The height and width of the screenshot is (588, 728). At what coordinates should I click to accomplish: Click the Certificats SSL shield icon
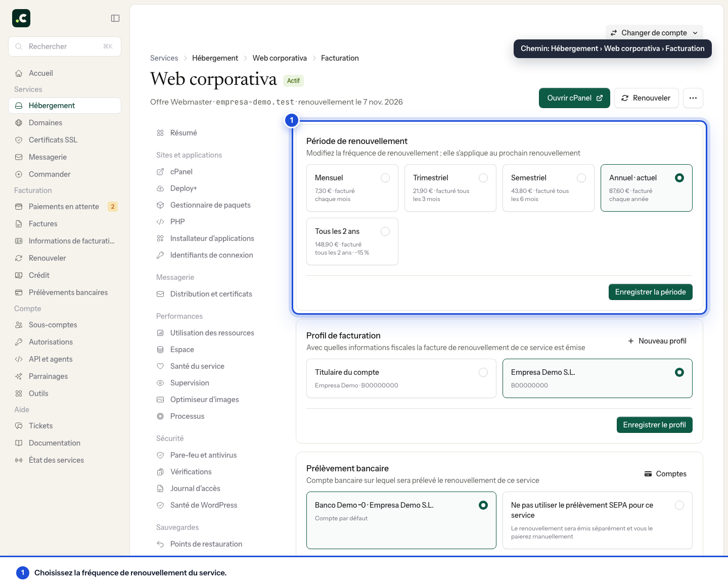pyautogui.click(x=19, y=140)
